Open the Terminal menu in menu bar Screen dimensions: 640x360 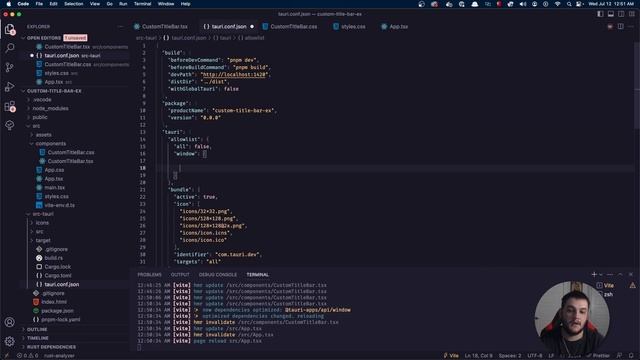click(x=142, y=4)
